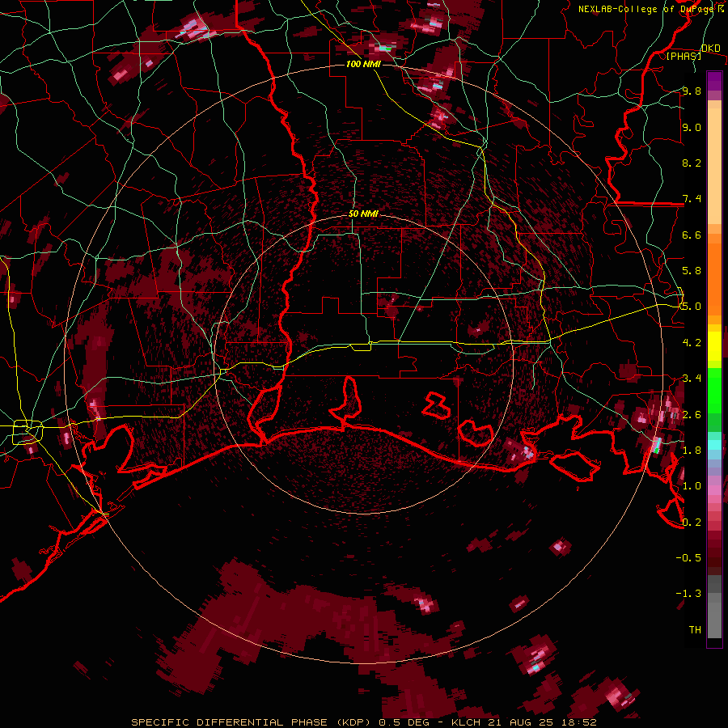The width and height of the screenshot is (728, 728).
Task: Pick the cyan band of the color bar
Action: pos(714,444)
